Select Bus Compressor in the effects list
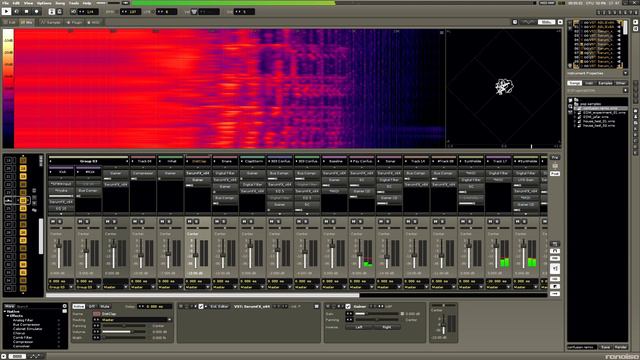Viewport: 640px width, 360px height. 26,324
